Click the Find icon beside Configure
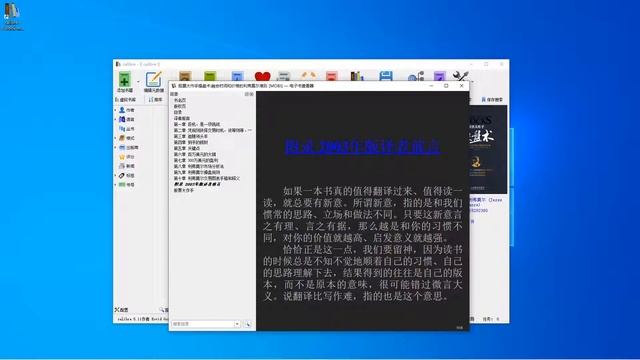The width and height of the screenshot is (640, 360). (162, 310)
